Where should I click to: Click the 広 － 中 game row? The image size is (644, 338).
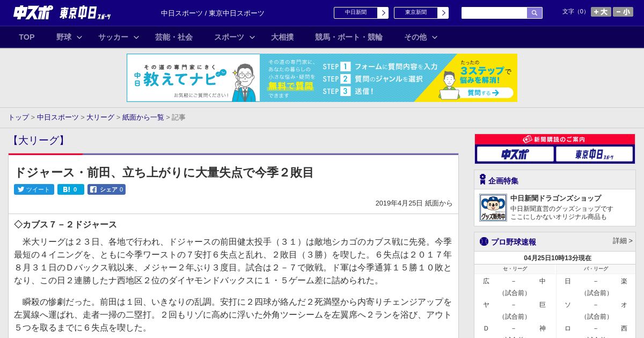pos(514,281)
